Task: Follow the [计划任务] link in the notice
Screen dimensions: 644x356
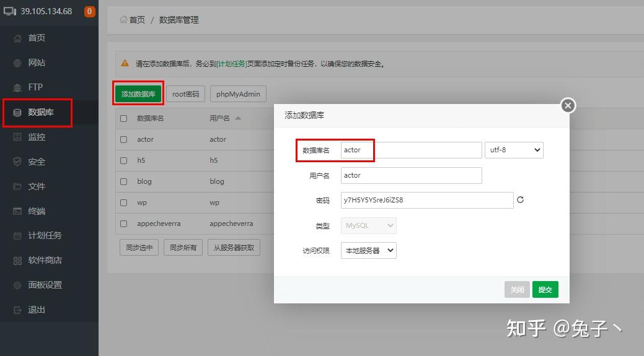Action: [232, 64]
